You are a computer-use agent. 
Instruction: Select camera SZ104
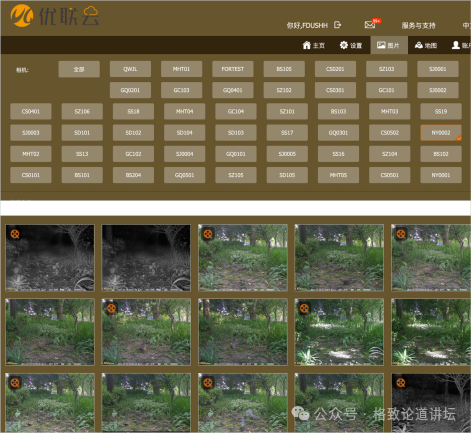coord(389,154)
